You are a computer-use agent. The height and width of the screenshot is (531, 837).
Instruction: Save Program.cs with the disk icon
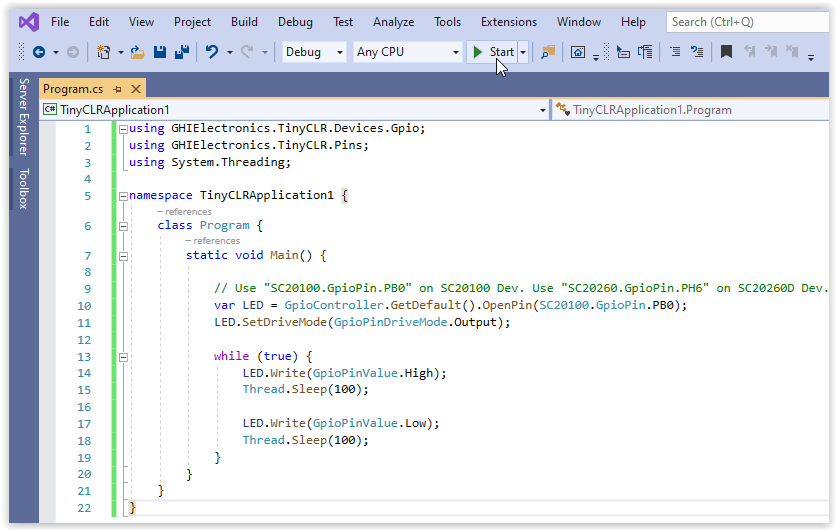[160, 52]
